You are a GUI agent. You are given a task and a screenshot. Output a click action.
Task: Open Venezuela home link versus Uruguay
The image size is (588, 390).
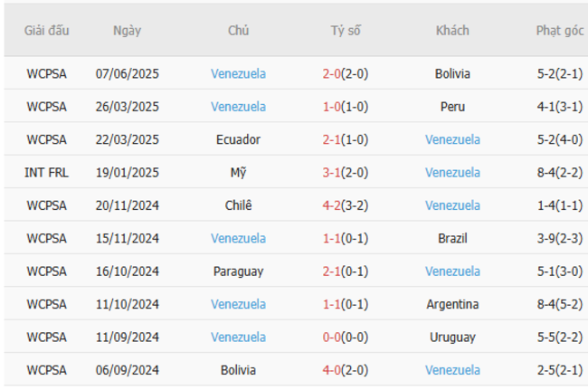(238, 337)
